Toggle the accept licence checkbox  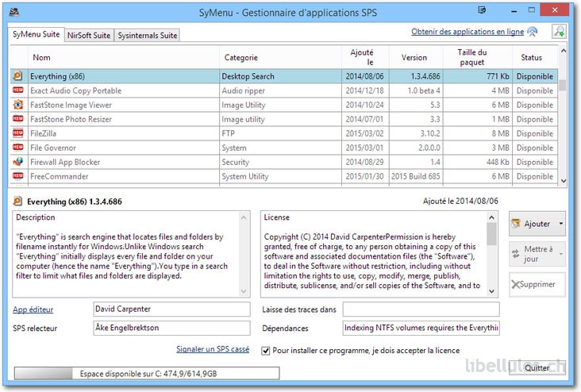[x=266, y=351]
